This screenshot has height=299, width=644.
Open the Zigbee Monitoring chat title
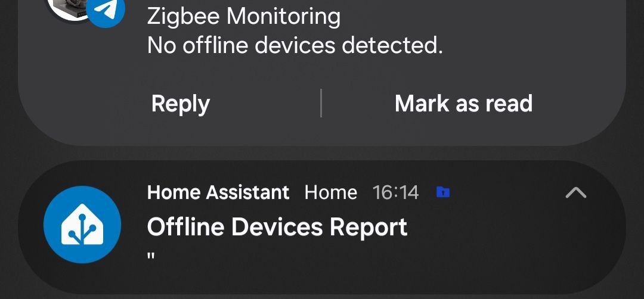[x=243, y=16]
